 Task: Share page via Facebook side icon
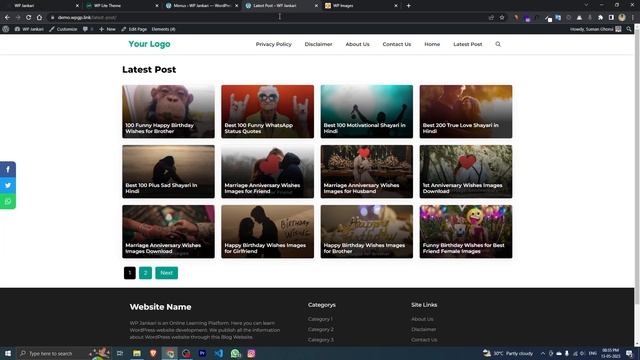point(8,169)
